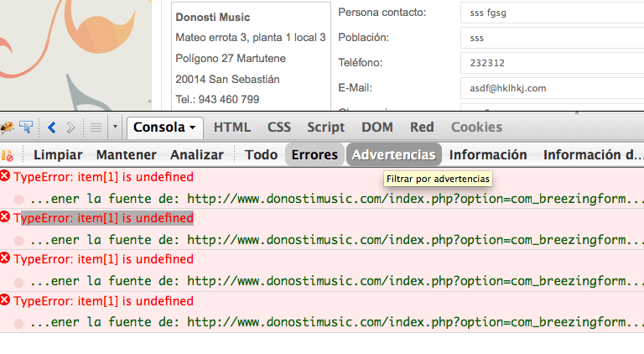Toggle the command line lines icon
The height and width of the screenshot is (354, 644).
pyautogui.click(x=96, y=128)
